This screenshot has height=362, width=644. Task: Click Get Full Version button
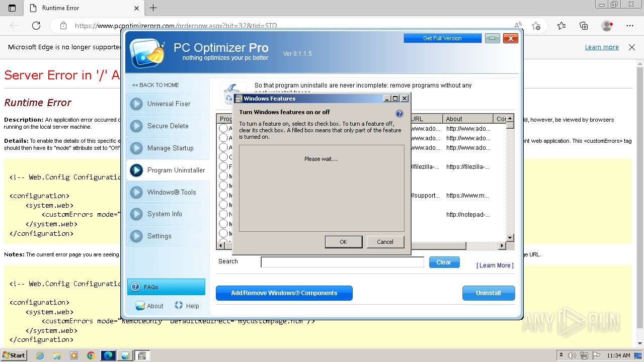point(442,38)
